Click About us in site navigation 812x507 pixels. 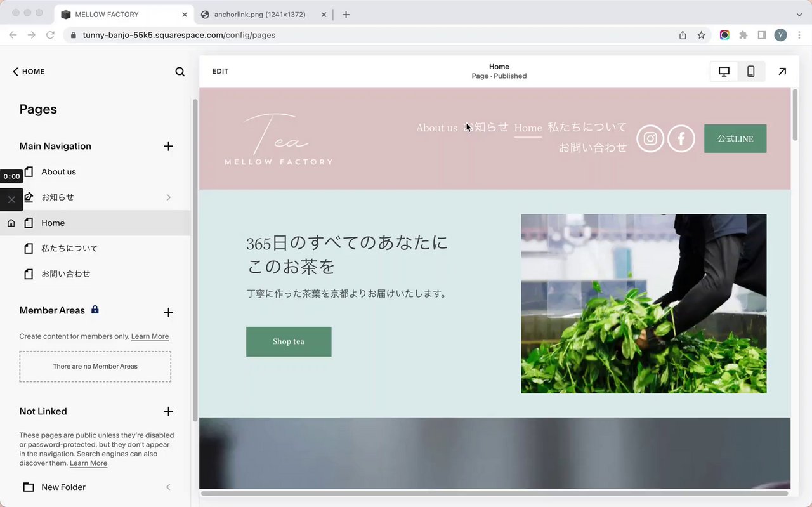point(436,128)
